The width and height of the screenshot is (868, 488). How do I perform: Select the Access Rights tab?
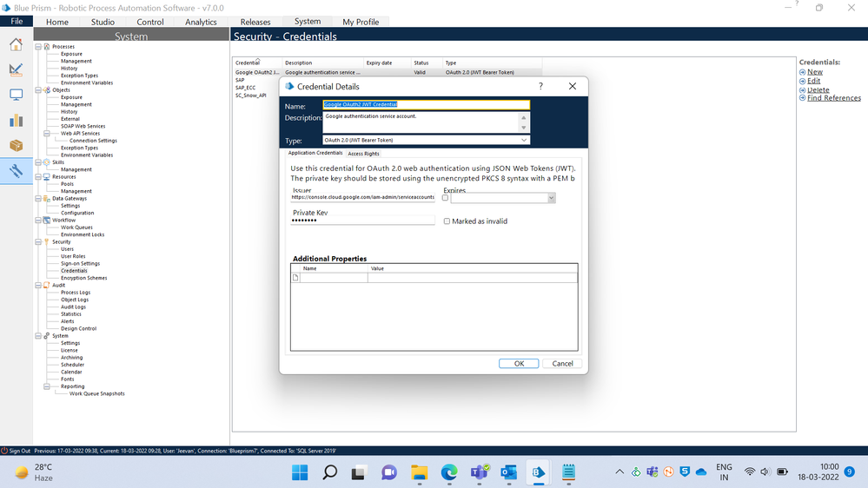[x=364, y=154]
